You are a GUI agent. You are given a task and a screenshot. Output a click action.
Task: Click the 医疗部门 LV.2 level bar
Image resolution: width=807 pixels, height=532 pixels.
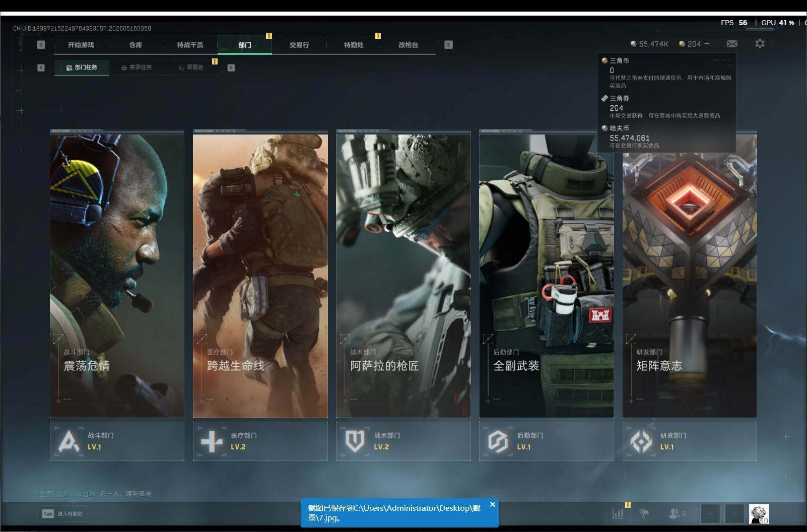(260, 441)
